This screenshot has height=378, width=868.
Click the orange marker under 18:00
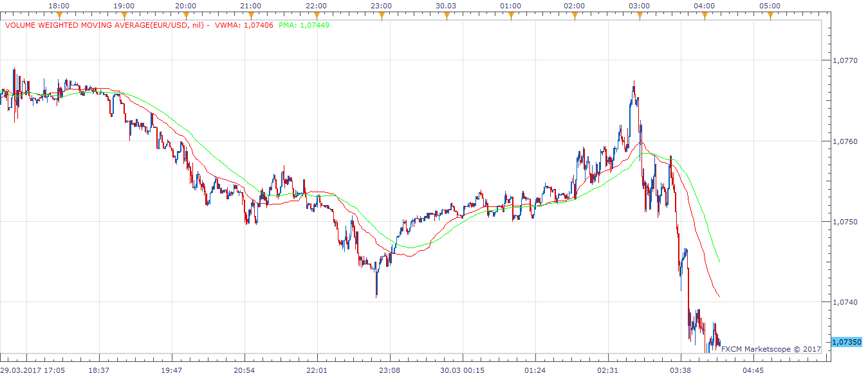tap(59, 16)
